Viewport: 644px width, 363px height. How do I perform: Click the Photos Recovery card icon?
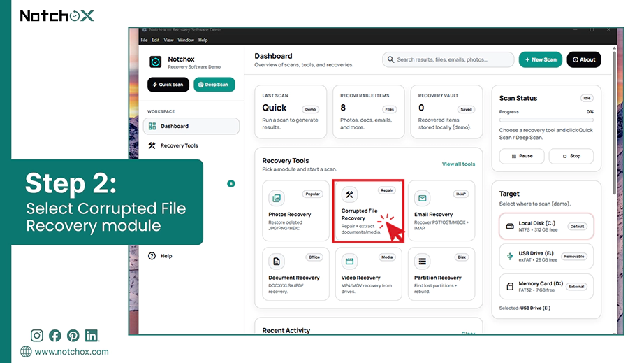(x=277, y=198)
